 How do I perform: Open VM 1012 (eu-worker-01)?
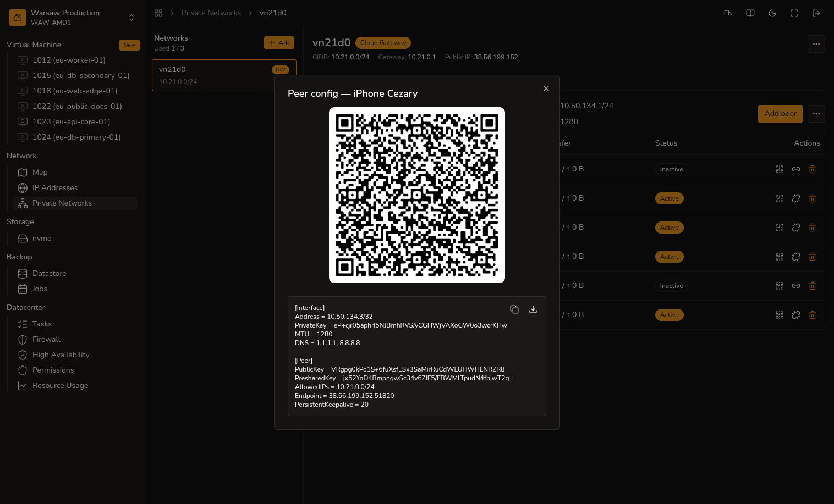[69, 60]
